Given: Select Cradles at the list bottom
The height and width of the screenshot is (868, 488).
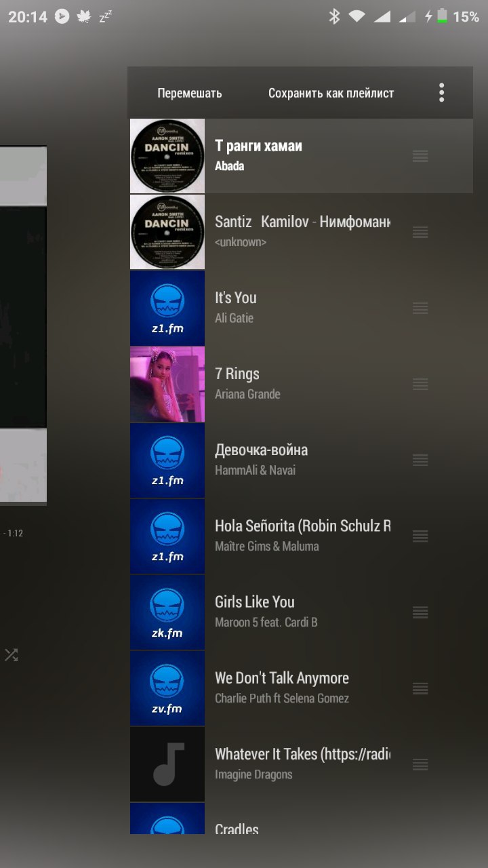Looking at the screenshot, I should pyautogui.click(x=301, y=818).
